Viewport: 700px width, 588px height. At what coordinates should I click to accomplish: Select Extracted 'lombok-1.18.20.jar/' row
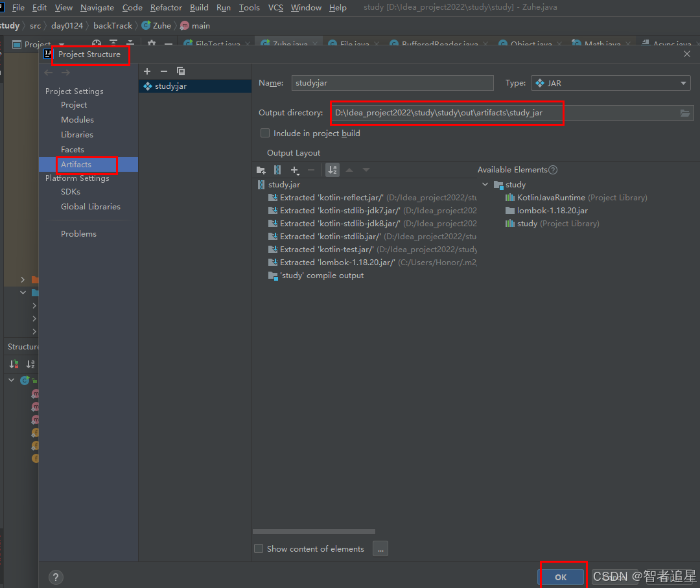click(372, 263)
